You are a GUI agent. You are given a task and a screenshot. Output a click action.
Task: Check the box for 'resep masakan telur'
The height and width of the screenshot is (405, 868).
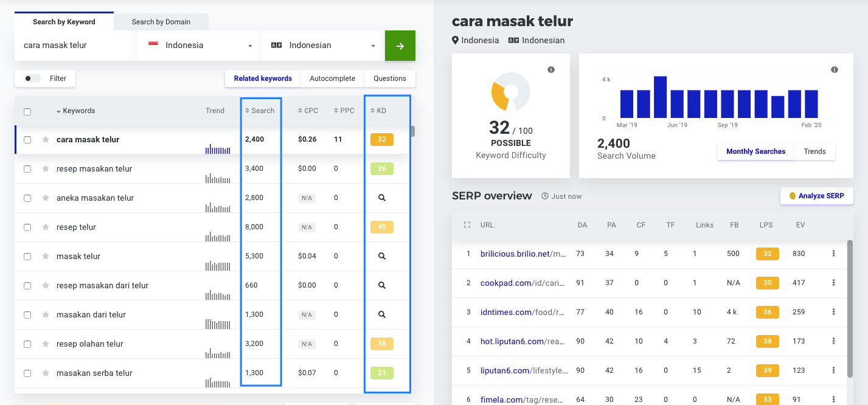point(27,169)
